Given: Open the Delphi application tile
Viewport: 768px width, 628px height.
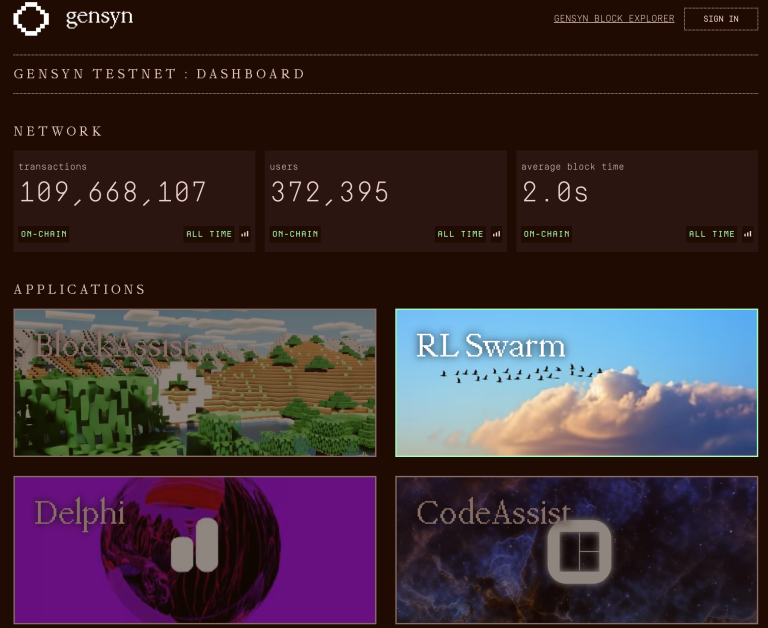Looking at the screenshot, I should (195, 550).
